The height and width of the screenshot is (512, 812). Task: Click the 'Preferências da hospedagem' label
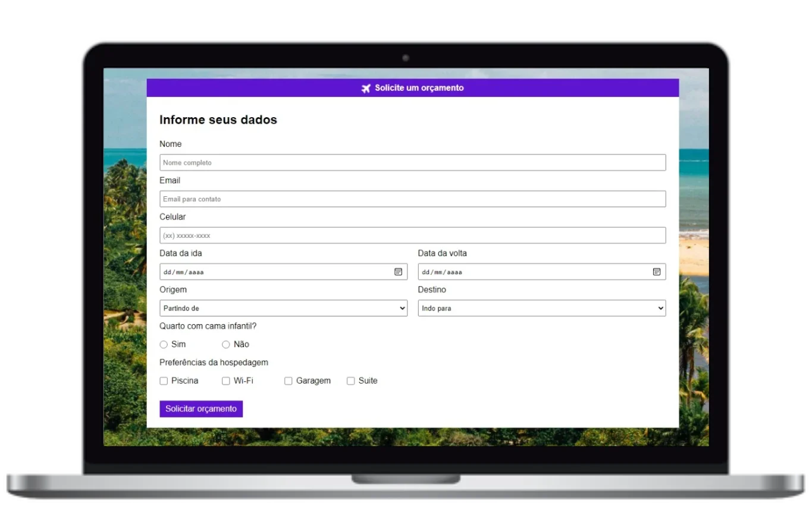click(214, 362)
